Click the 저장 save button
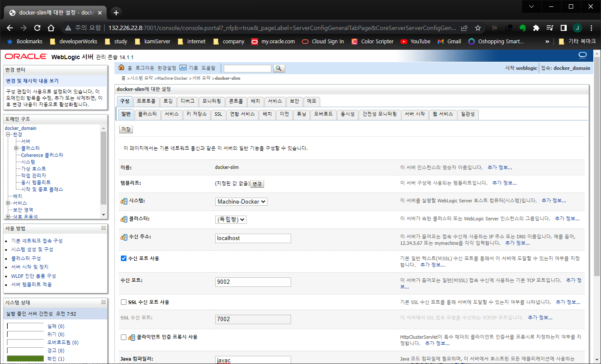The width and height of the screenshot is (601, 364). (126, 129)
